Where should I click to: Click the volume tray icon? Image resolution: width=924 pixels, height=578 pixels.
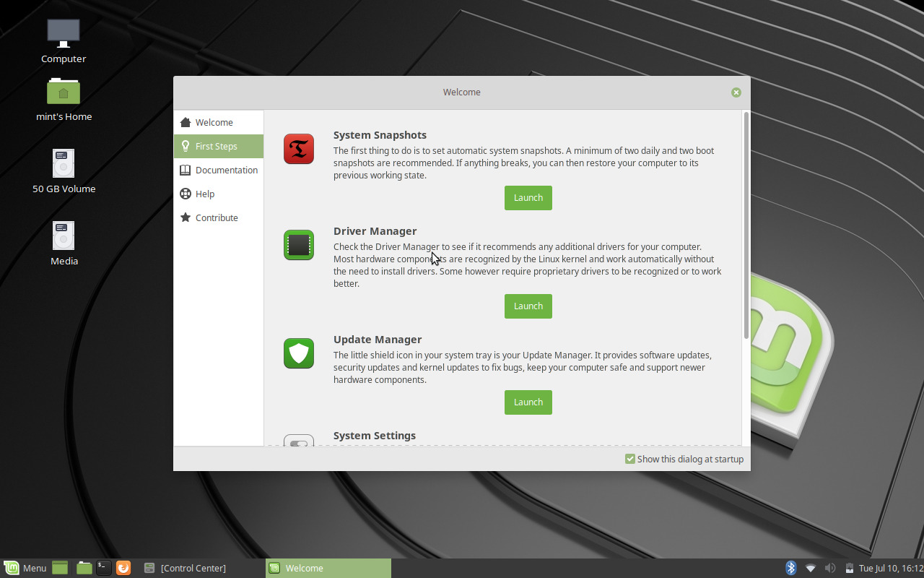(x=829, y=568)
